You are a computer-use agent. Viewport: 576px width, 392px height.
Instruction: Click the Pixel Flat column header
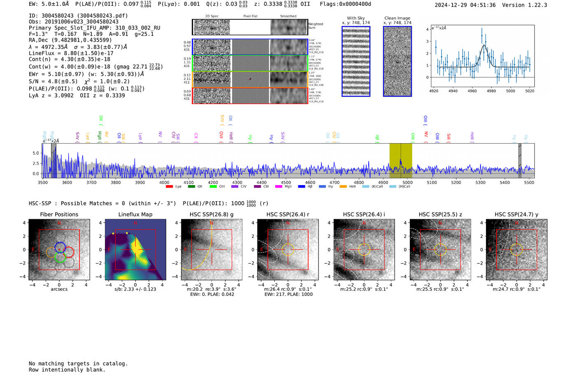click(x=251, y=16)
